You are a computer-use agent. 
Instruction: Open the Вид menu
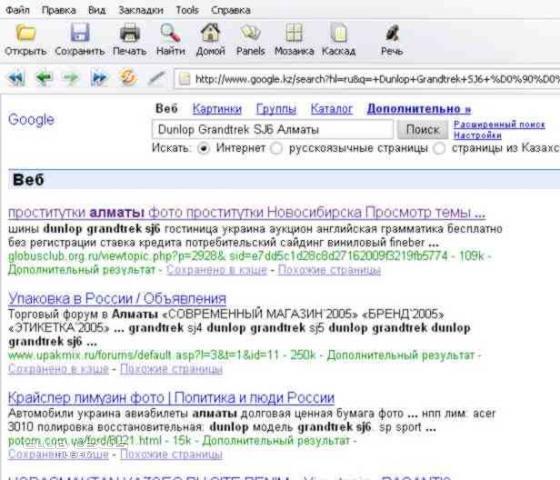coord(97,10)
